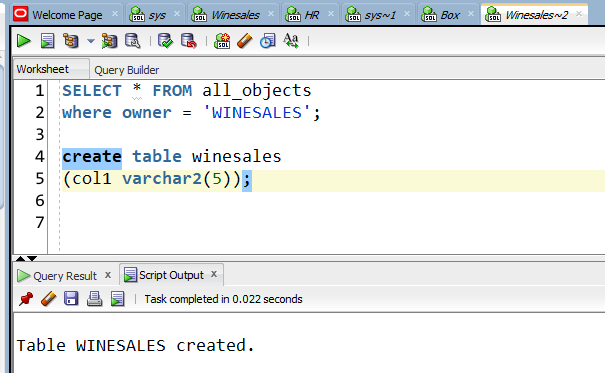This screenshot has height=373, width=605.
Task: Click the 'WINESALES' string literal in line 2
Action: (257, 113)
